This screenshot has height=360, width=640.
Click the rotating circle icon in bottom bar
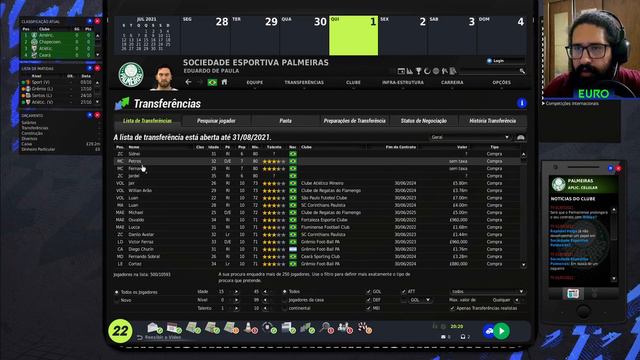(x=269, y=327)
